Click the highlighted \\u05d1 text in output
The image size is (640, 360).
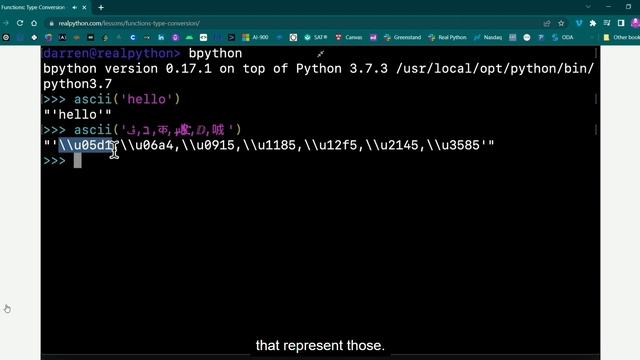point(86,145)
